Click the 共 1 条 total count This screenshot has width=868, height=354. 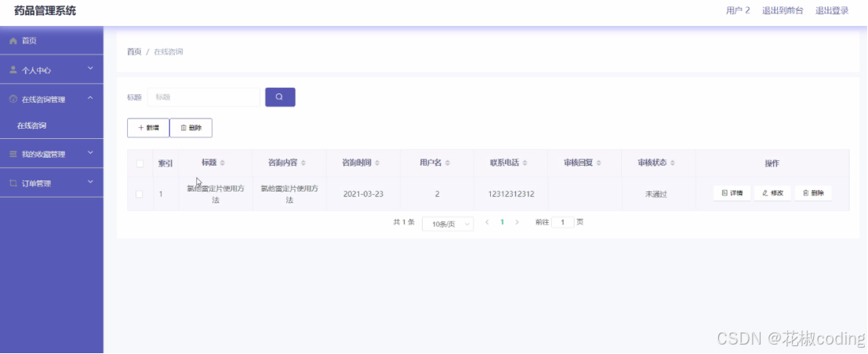point(404,222)
